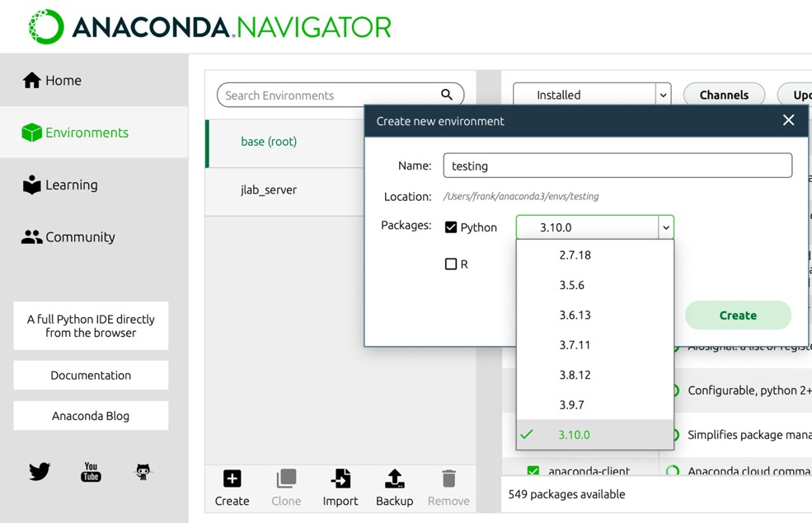Open the Community section
812x523 pixels.
(x=94, y=237)
